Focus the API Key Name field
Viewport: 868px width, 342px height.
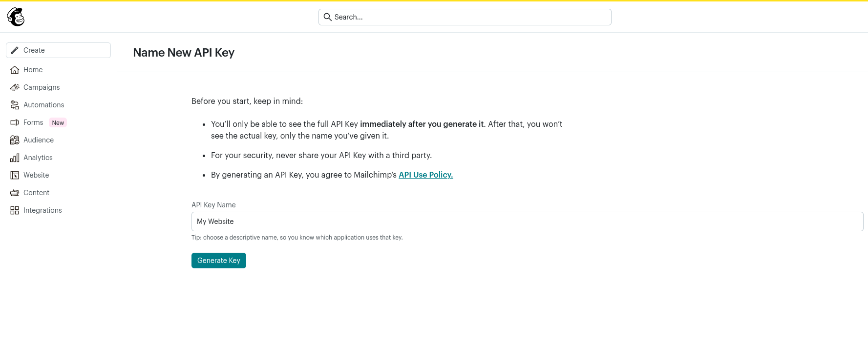click(527, 221)
